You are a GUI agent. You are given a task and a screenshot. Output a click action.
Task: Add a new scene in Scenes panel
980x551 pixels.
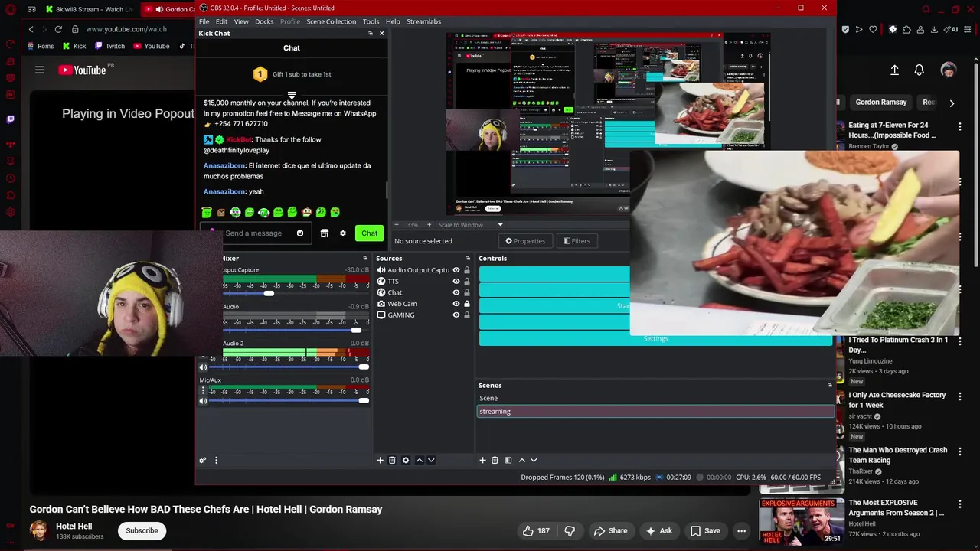[x=482, y=460]
